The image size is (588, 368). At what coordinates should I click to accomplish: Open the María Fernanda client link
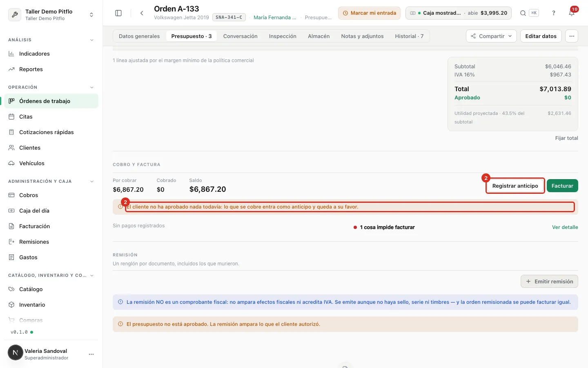coord(275,18)
